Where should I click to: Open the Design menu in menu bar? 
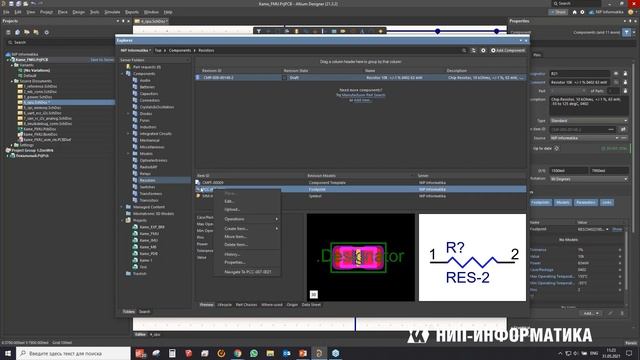[78, 12]
